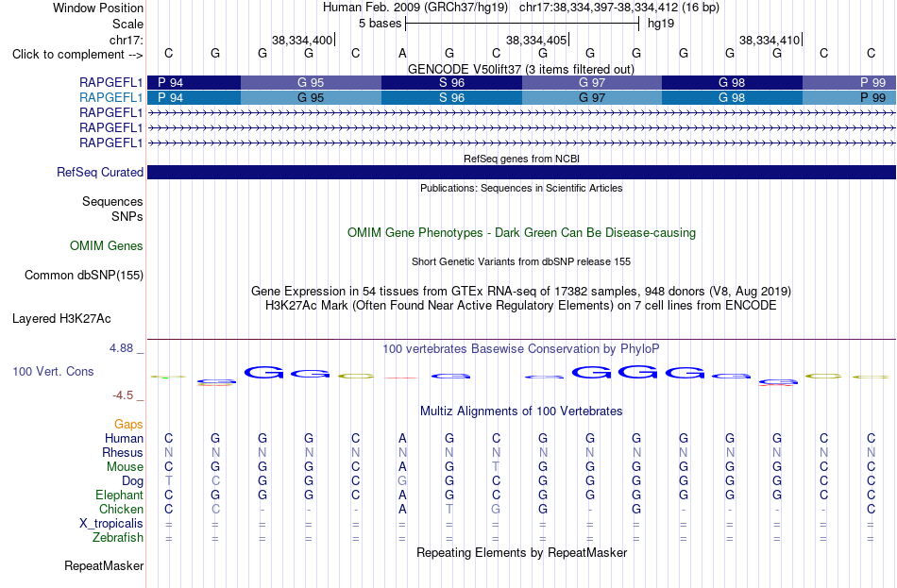Click the 'T' mismatch base in the Chicken row
897x588 pixels.
[449, 509]
